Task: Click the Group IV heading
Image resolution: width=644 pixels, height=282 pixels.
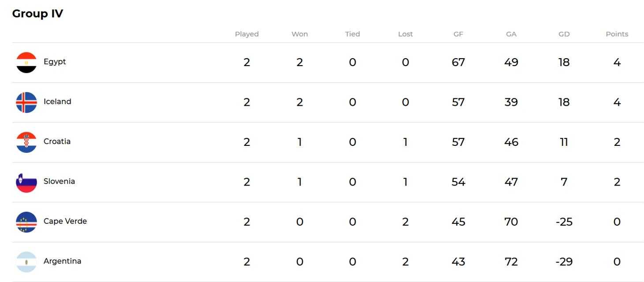Action: tap(37, 14)
